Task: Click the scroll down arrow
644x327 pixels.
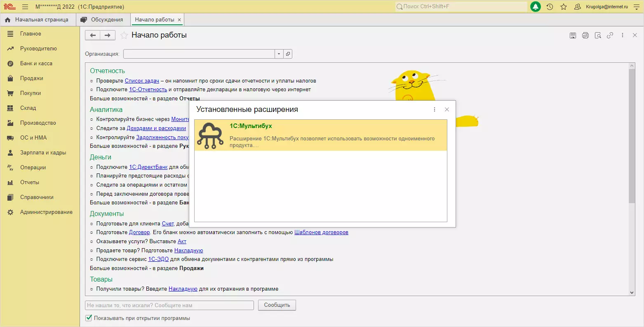Action: pos(632,292)
